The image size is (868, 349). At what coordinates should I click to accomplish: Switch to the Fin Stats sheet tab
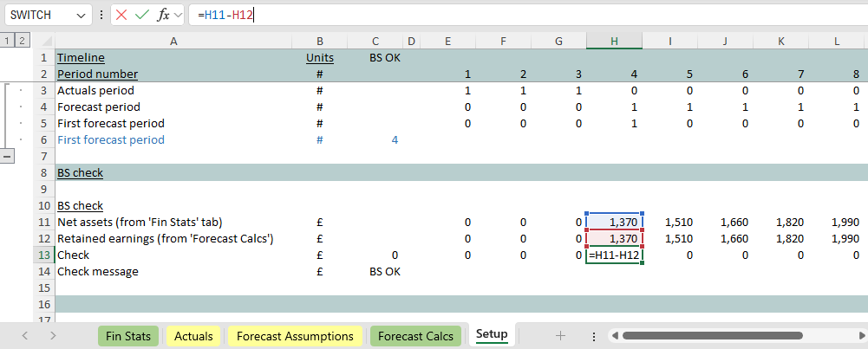click(x=127, y=336)
